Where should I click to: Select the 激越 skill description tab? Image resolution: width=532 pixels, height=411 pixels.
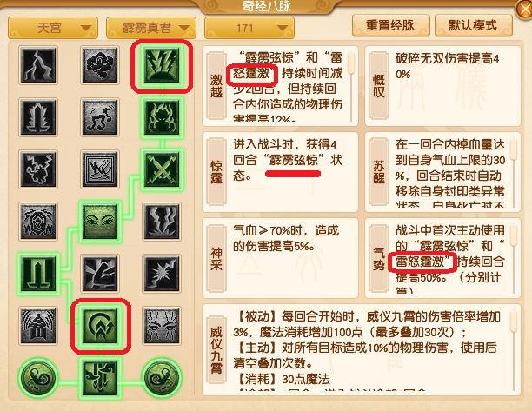216,86
